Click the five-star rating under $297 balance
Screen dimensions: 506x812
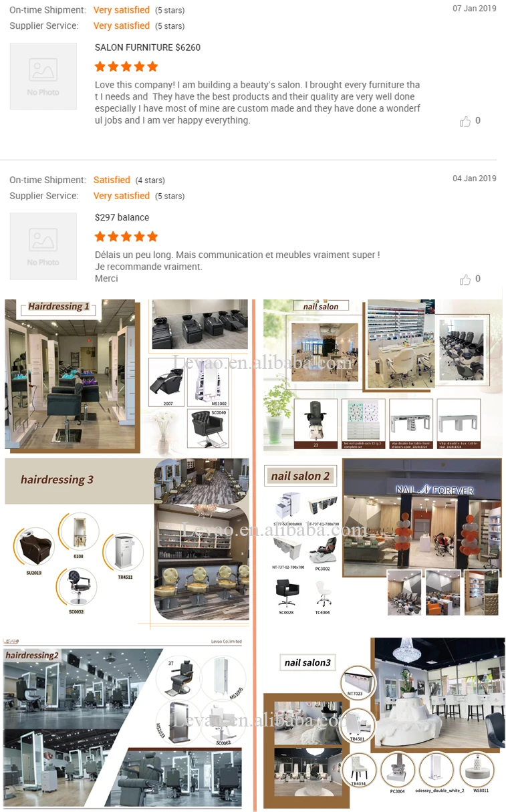tap(126, 236)
